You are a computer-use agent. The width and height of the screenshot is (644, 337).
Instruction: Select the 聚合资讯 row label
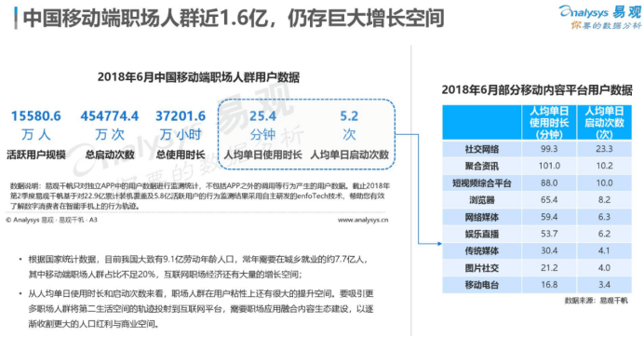[482, 166]
